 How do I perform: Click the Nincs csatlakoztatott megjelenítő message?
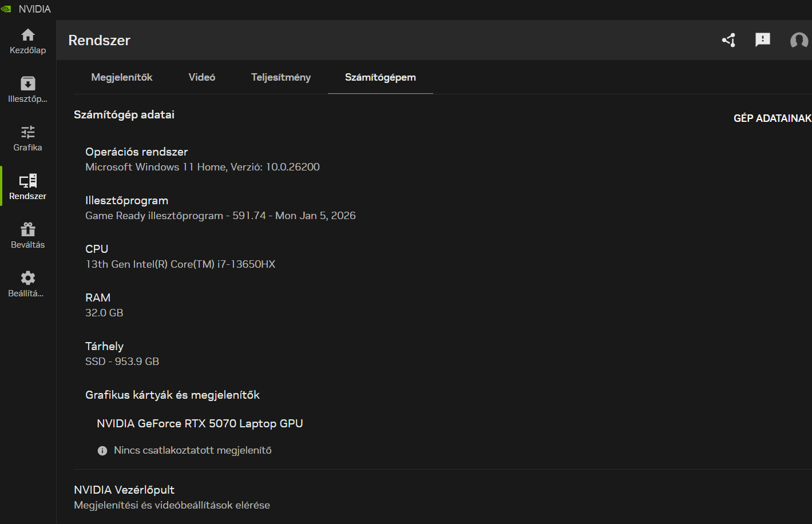pos(193,451)
